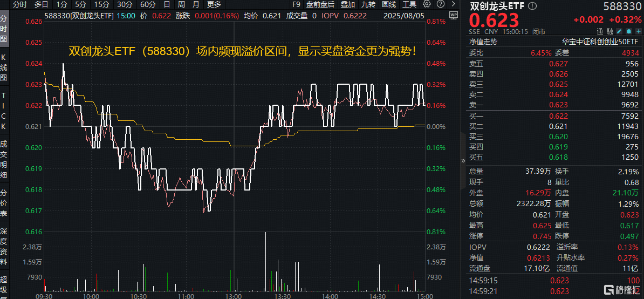Click 华宝中证科创创业50ETF fund name

[600, 42]
